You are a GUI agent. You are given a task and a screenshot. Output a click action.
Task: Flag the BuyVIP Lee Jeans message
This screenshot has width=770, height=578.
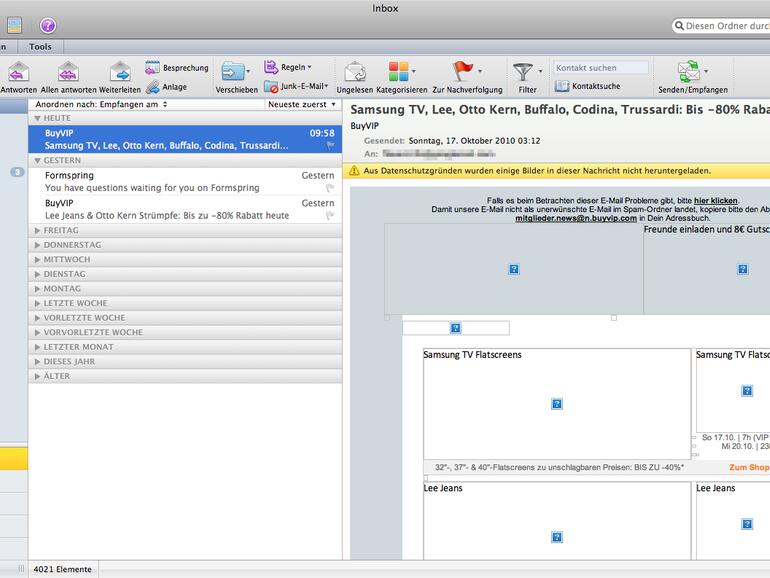click(x=330, y=215)
